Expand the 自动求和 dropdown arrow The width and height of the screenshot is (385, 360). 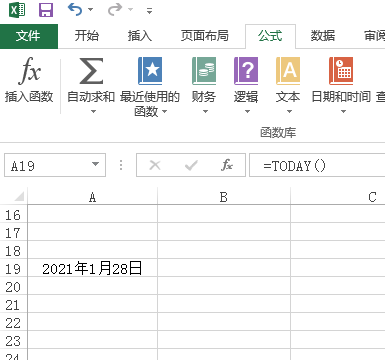(93, 112)
